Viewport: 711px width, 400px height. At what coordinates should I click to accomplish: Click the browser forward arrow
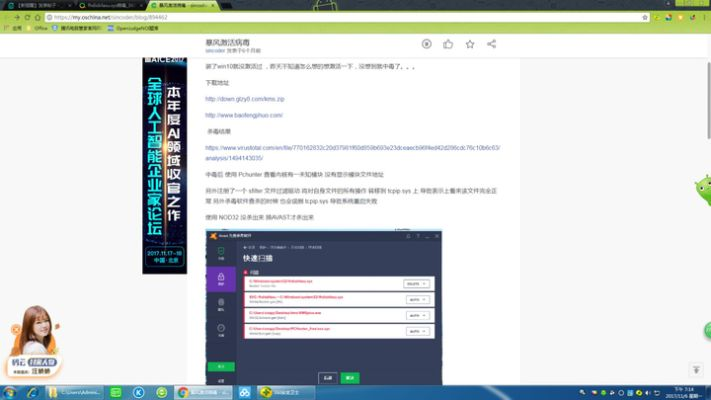click(x=17, y=17)
